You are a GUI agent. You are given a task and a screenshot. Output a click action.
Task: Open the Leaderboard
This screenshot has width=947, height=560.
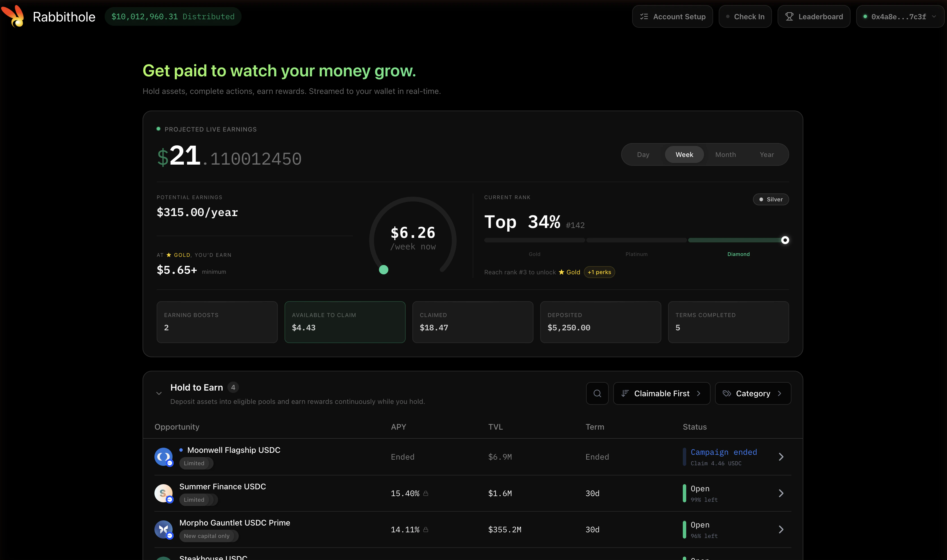[814, 17]
